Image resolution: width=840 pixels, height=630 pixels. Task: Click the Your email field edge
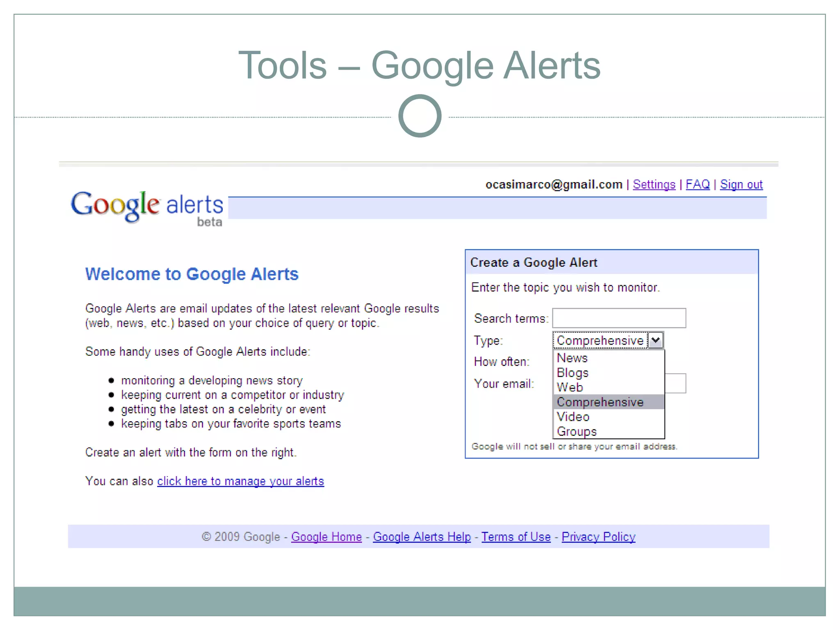676,383
